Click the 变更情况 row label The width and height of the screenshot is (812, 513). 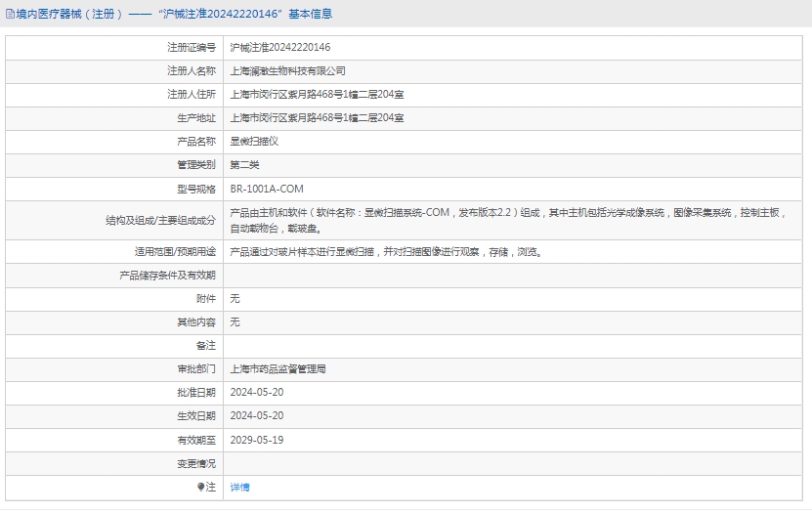coord(196,463)
